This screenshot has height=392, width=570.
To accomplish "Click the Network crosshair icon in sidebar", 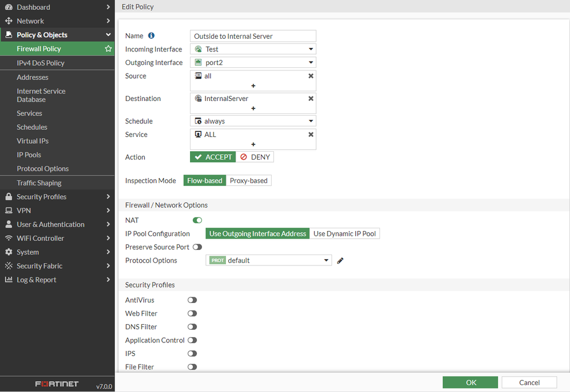I will pos(9,21).
